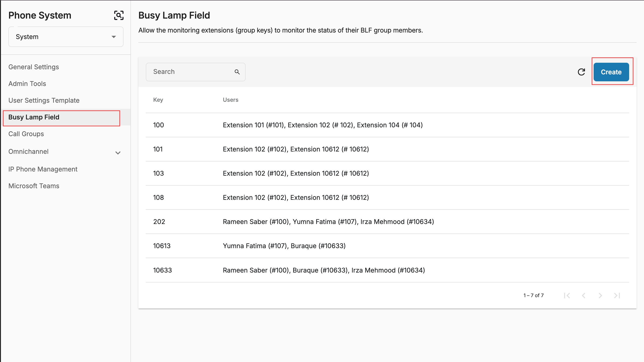
Task: Click the Busy Lamp Field page heading
Action: pos(174,15)
